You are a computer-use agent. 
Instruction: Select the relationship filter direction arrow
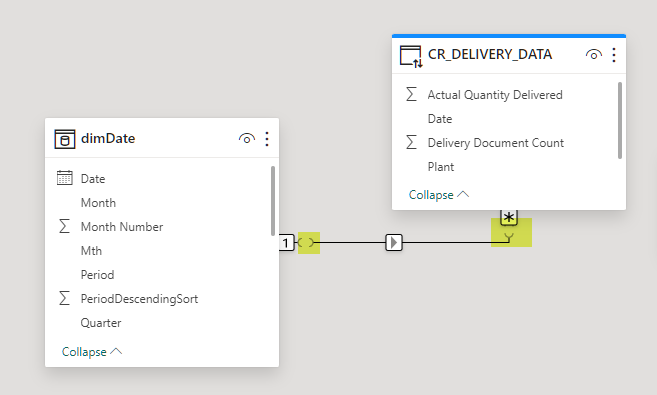pyautogui.click(x=394, y=243)
